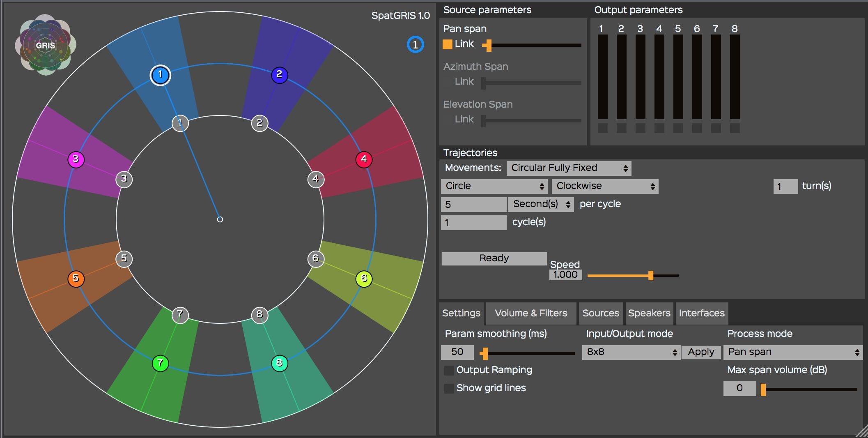Viewport: 868px width, 438px height.
Task: Click the turn(s) input field
Action: 785,187
